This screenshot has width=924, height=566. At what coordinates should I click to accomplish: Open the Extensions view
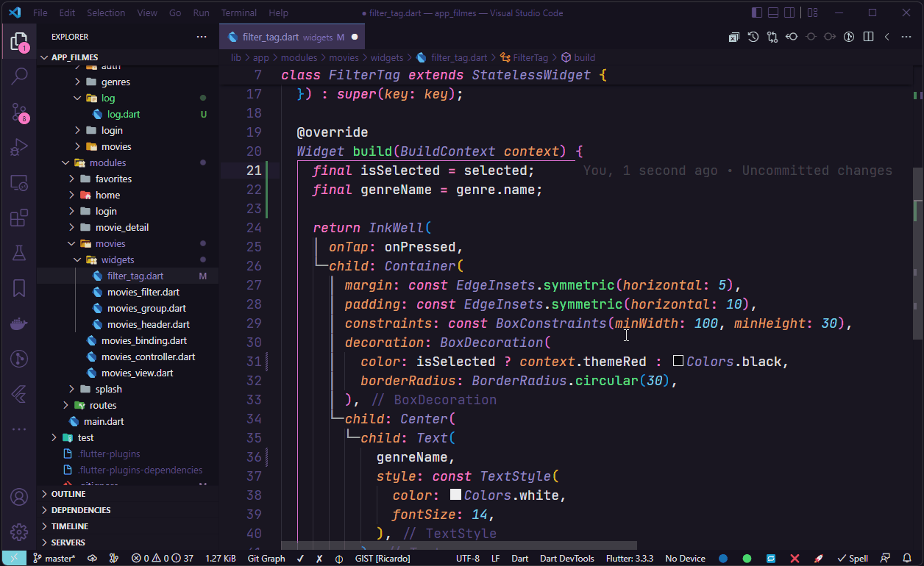click(x=19, y=218)
